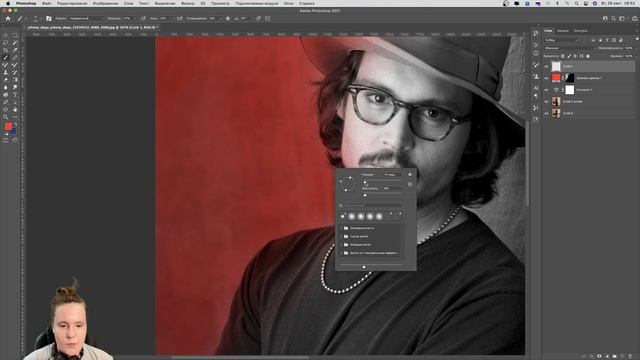640x360 pixels.
Task: Select the Brush tool in the toolbox
Action: (6, 58)
